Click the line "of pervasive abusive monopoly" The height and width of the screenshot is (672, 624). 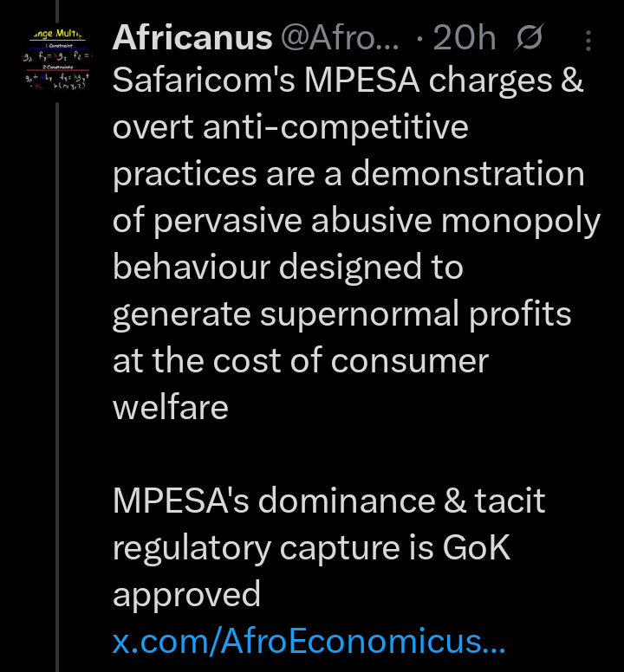point(356,221)
